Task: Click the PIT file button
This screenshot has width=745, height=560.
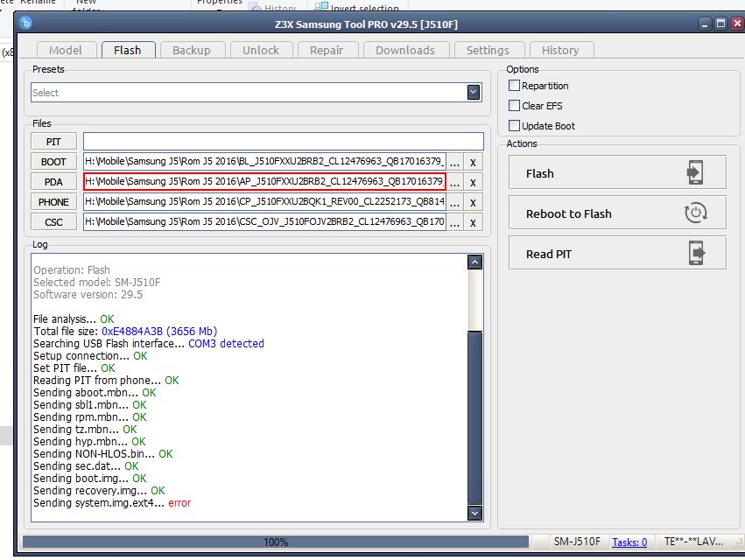Action: coord(53,142)
